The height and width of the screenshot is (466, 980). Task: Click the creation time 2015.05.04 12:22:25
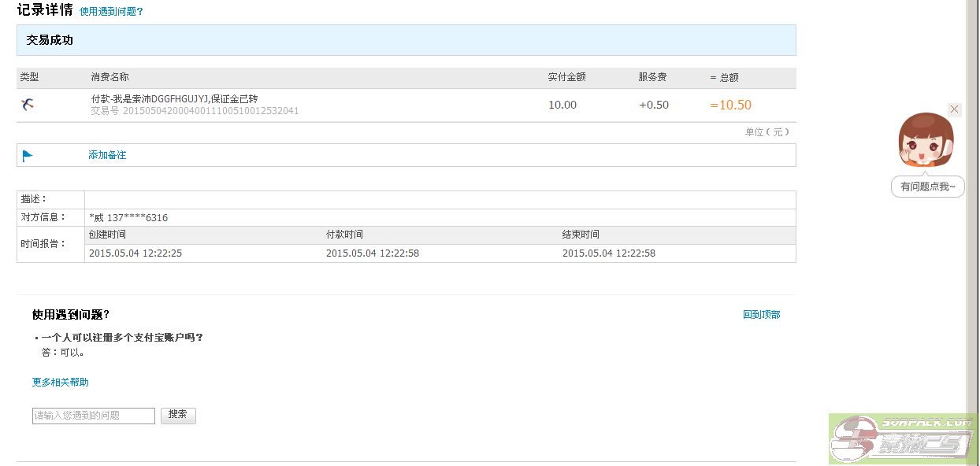135,253
